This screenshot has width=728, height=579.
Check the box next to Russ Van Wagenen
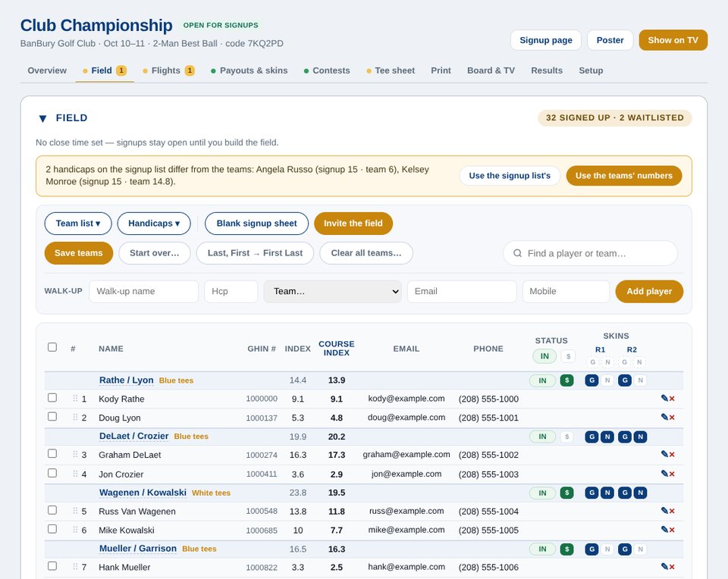click(x=52, y=510)
